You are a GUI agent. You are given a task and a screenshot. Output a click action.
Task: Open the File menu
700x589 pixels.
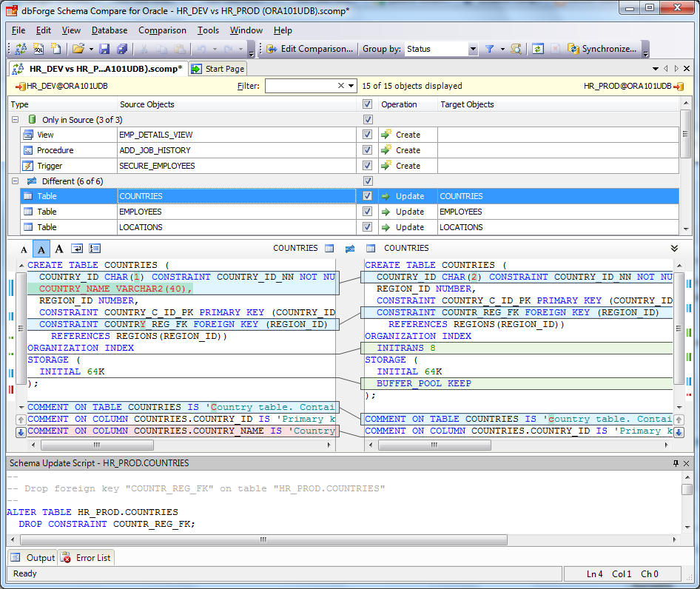18,30
